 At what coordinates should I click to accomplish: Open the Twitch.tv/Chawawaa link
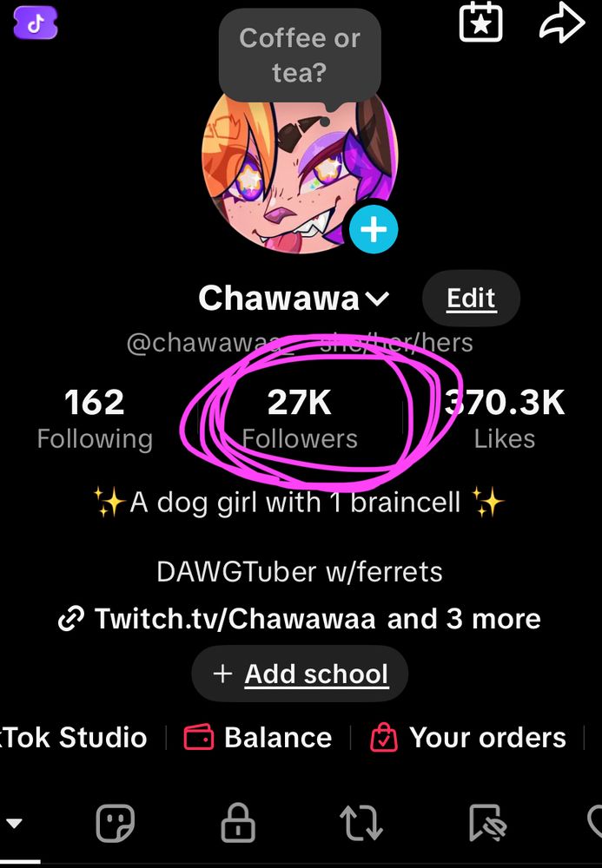[235, 618]
